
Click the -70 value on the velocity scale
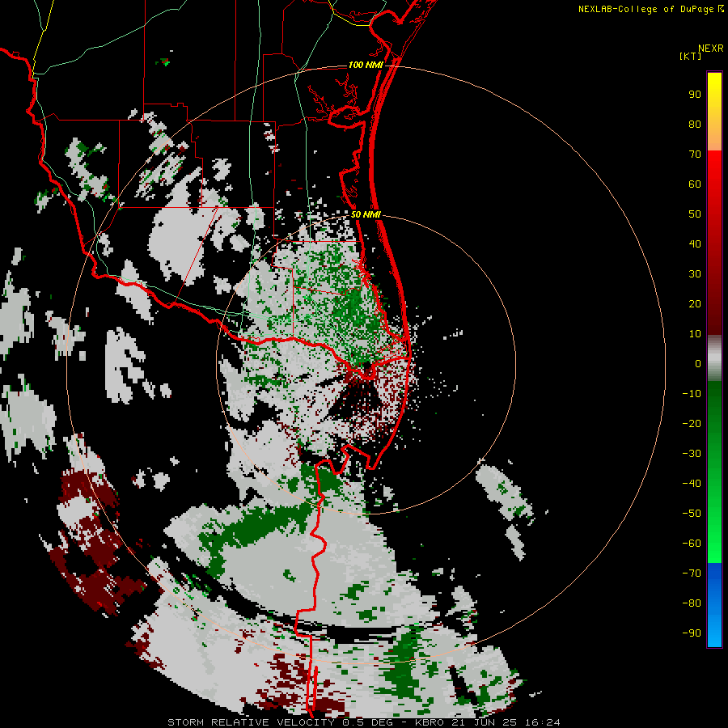pyautogui.click(x=692, y=574)
